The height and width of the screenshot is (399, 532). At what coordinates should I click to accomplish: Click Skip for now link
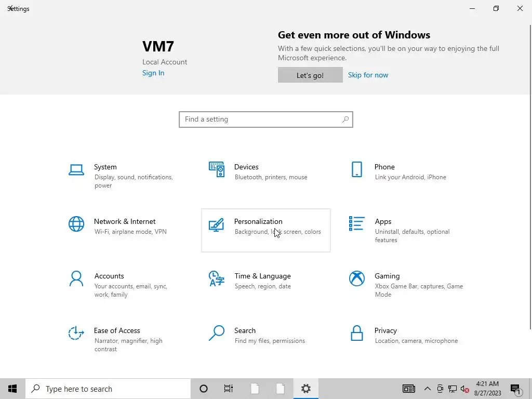click(x=368, y=75)
